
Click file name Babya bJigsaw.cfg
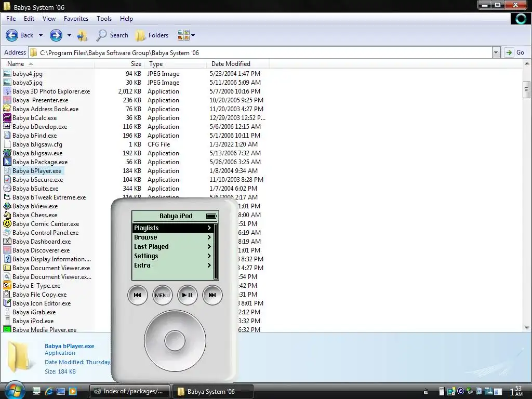(37, 144)
